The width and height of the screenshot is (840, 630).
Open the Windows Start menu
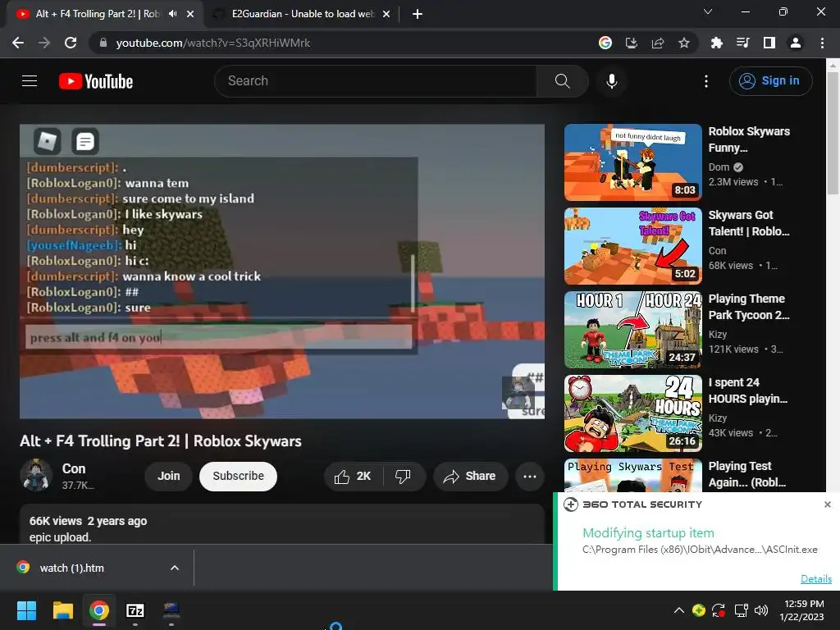point(26,610)
